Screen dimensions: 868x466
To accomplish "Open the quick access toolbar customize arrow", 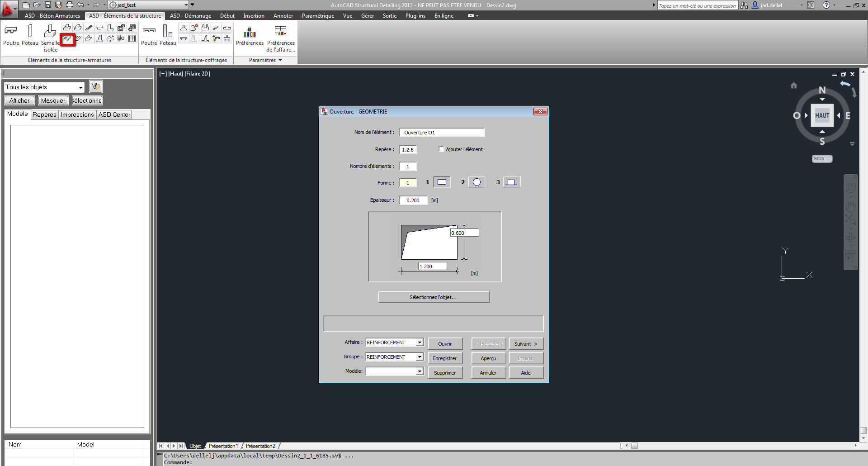I will (192, 5).
